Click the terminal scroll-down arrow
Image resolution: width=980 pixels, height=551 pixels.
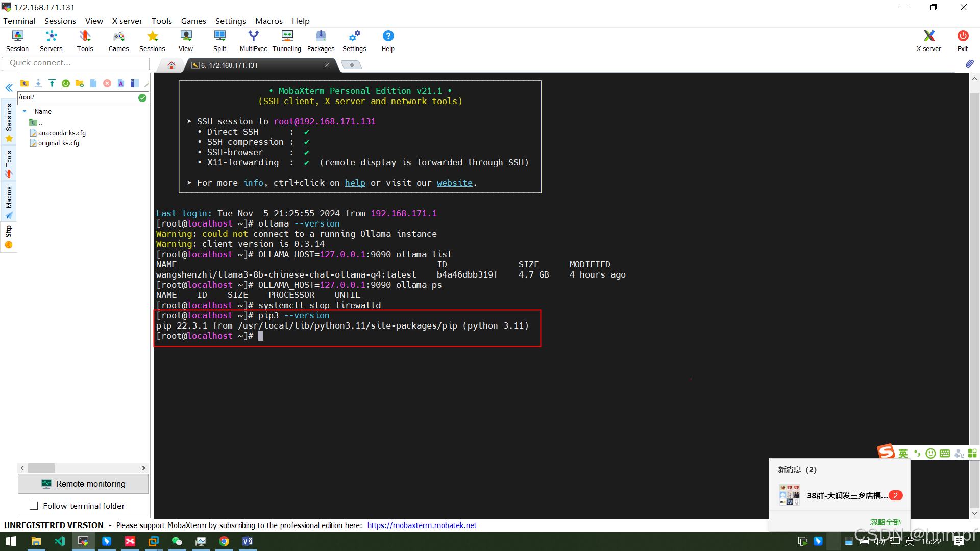click(x=974, y=513)
